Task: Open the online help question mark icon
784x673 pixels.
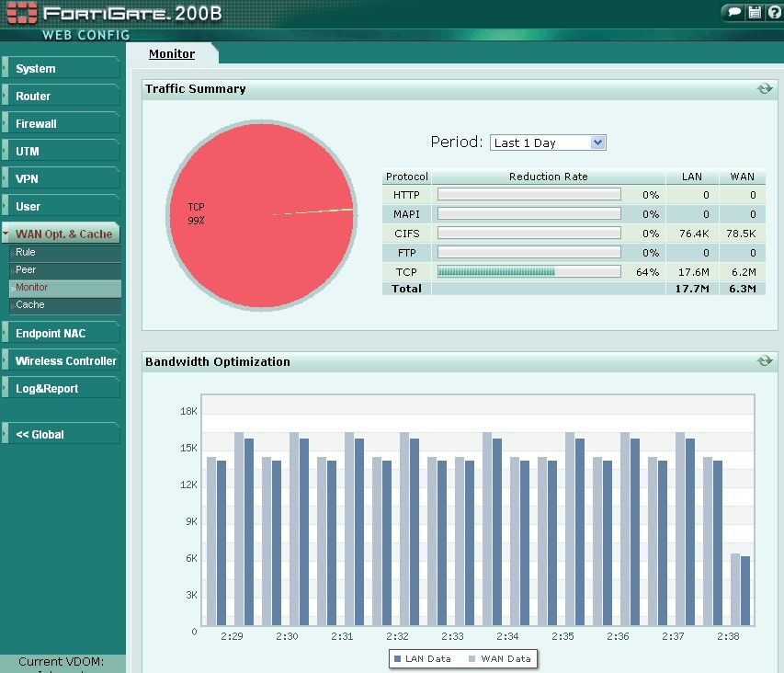Action: (775, 12)
